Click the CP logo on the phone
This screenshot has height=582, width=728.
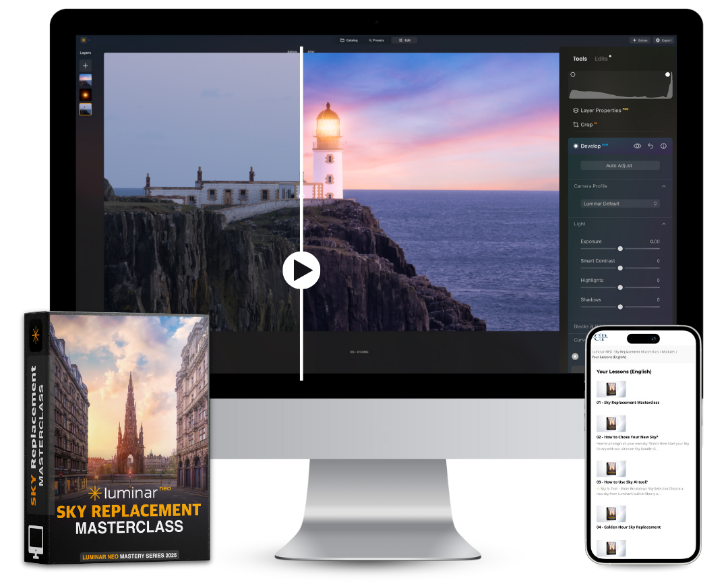point(601,337)
